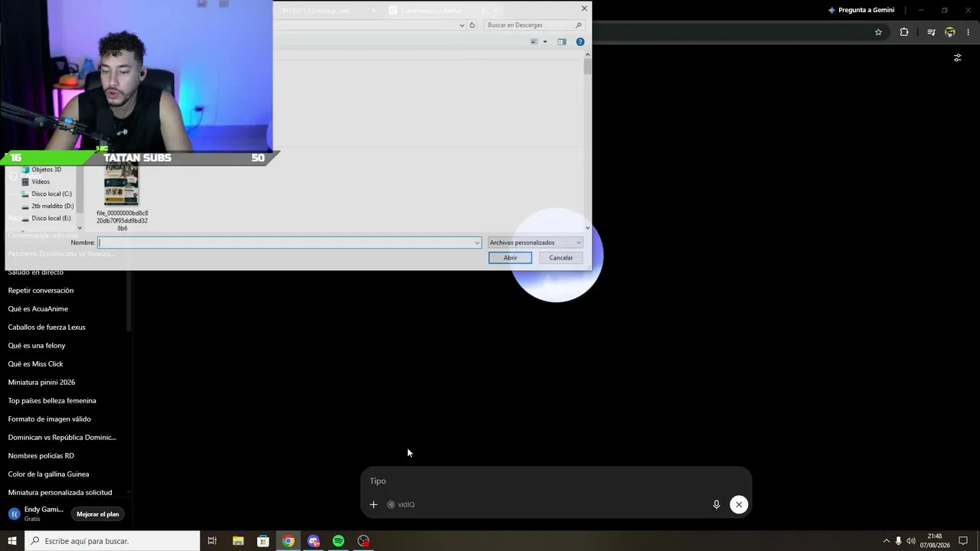Click the round X button in prompt bar
This screenshot has width=980, height=551.
pyautogui.click(x=739, y=504)
